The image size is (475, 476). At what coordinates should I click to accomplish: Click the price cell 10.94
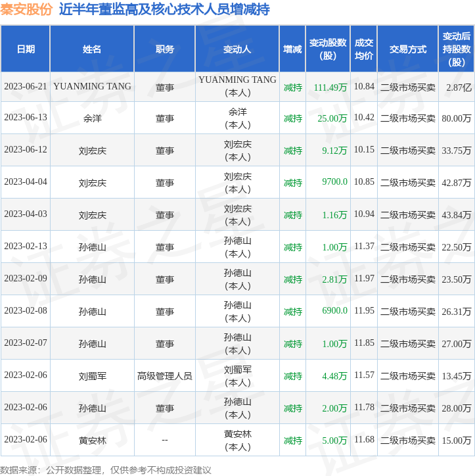click(x=364, y=214)
